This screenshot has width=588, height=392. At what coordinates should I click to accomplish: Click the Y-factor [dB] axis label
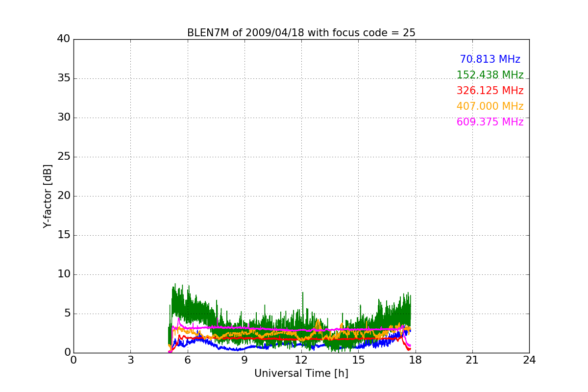point(48,196)
